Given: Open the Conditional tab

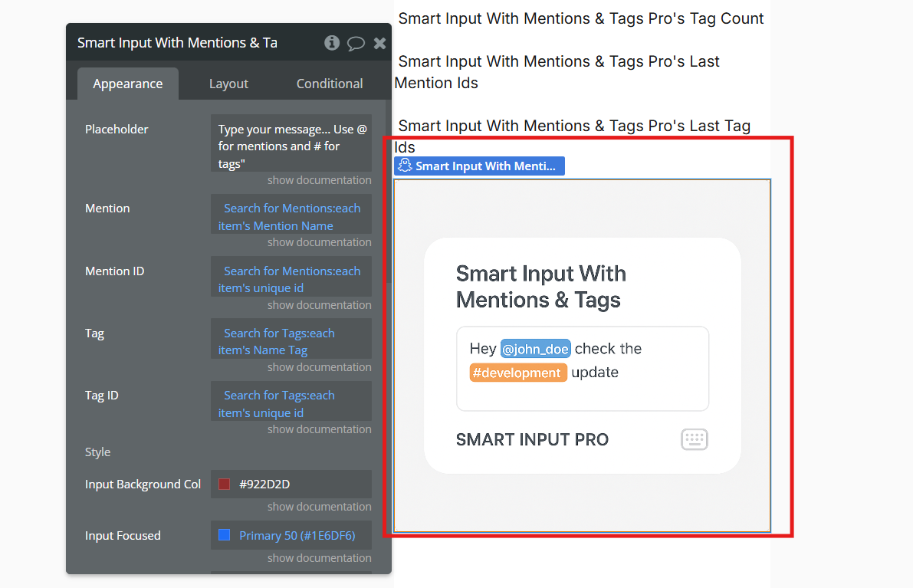Looking at the screenshot, I should 330,84.
